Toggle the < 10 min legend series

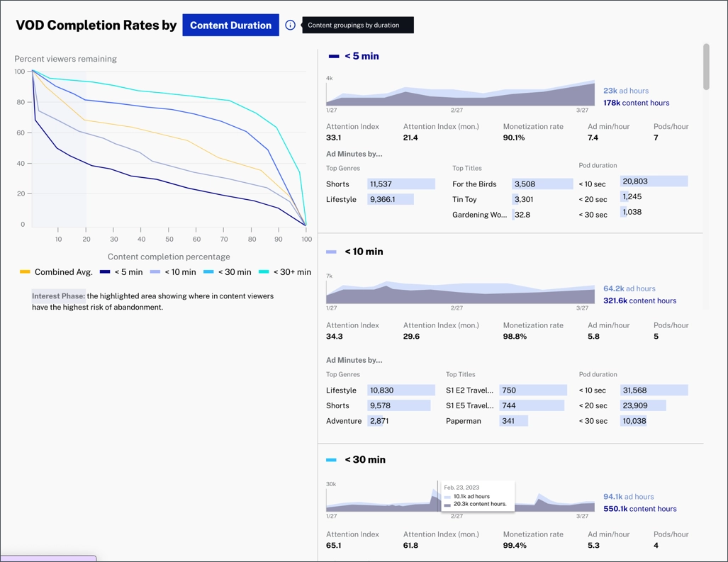pyautogui.click(x=173, y=272)
